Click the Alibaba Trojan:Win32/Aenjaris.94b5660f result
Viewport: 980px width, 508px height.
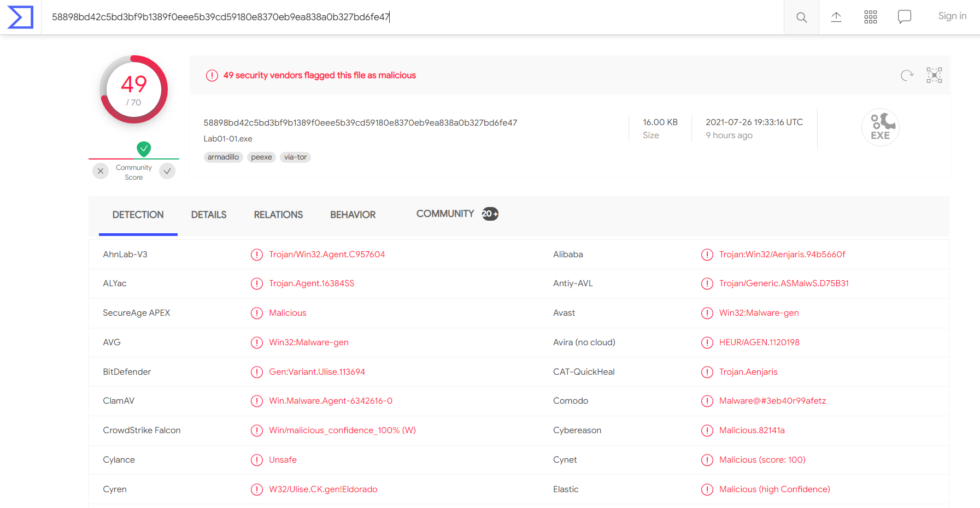pos(782,255)
